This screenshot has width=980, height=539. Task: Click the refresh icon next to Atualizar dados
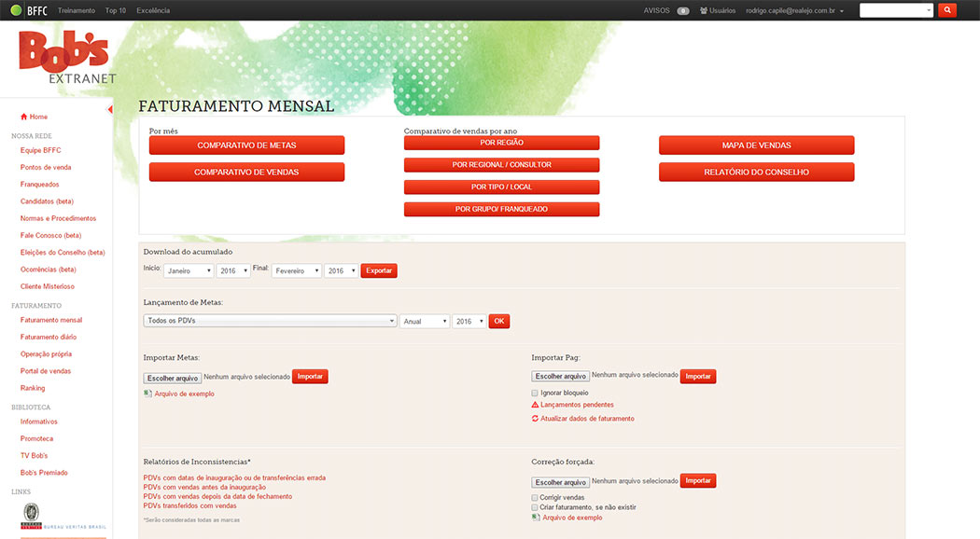[535, 419]
